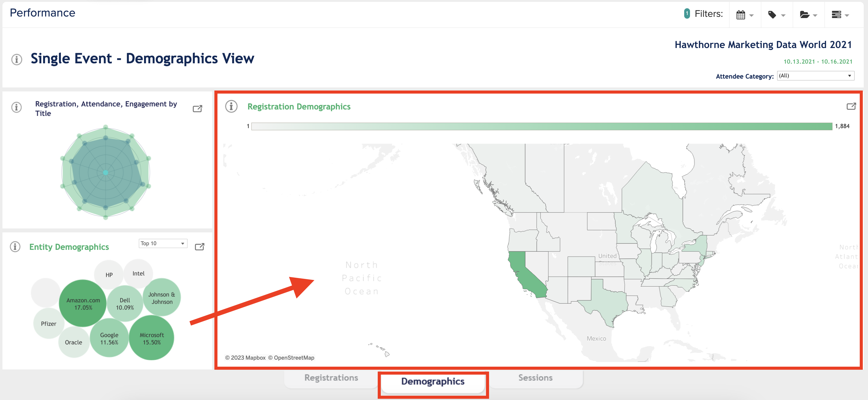Open the Top 10 dropdown

coord(163,243)
